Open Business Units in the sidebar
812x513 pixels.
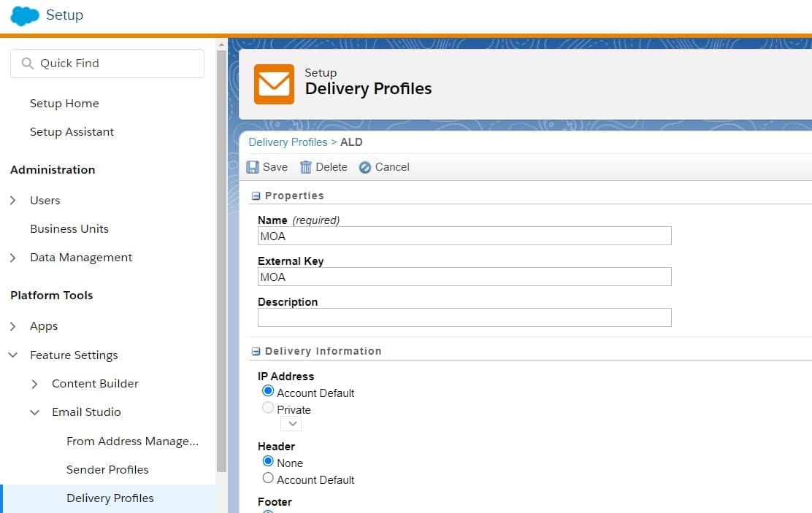point(69,228)
